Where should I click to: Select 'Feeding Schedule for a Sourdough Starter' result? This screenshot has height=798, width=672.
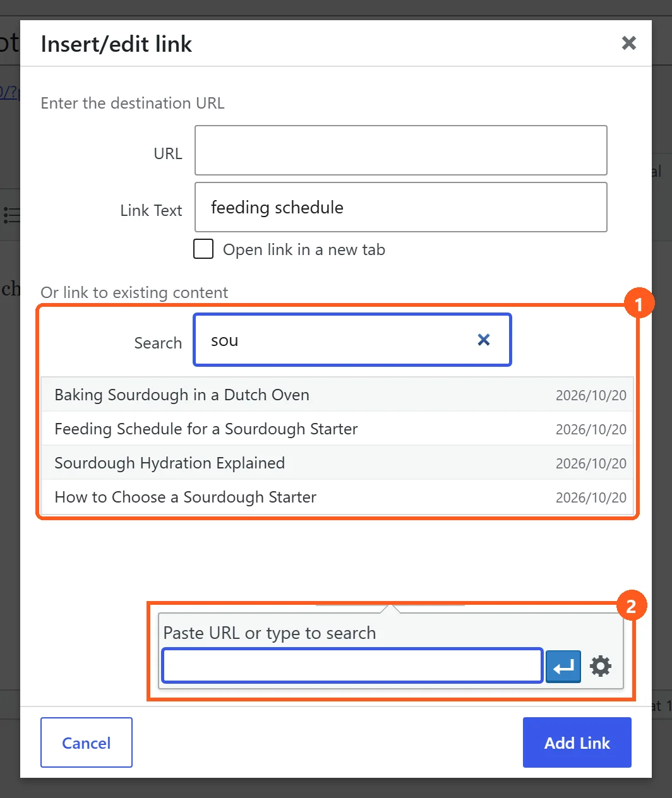(x=337, y=429)
